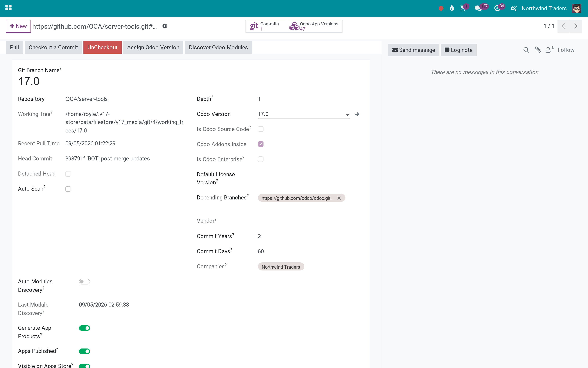Toggle the Is Odoo Enterprise checkbox
Screen dimensions: 588x368
coord(261,159)
